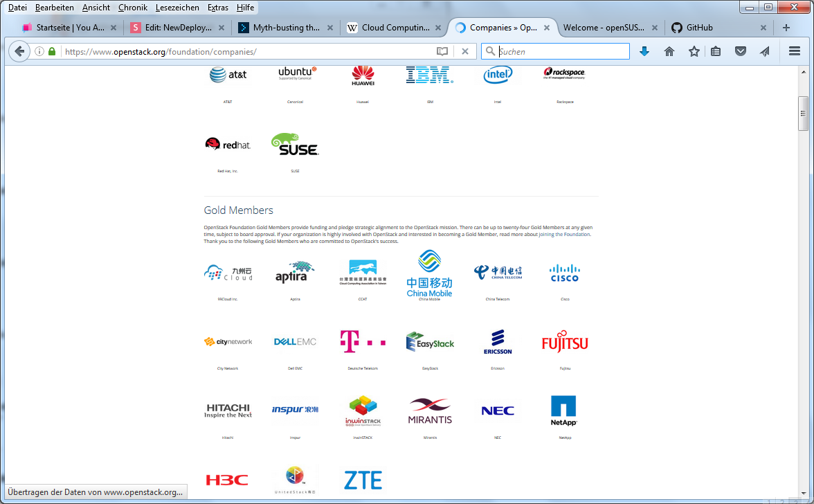Image resolution: width=814 pixels, height=504 pixels.
Task: Open a new tab with plus button
Action: [x=786, y=28]
